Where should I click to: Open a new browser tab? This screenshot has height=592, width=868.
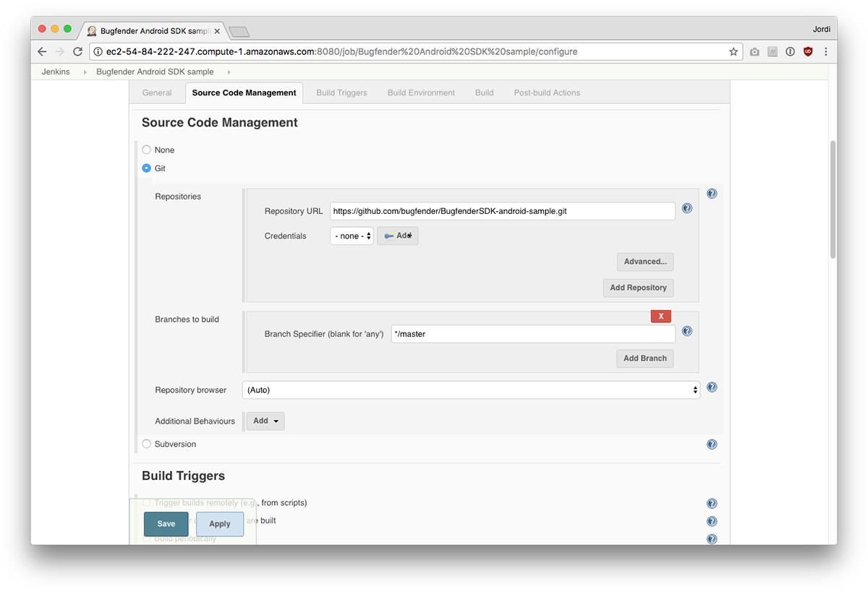coord(239,31)
